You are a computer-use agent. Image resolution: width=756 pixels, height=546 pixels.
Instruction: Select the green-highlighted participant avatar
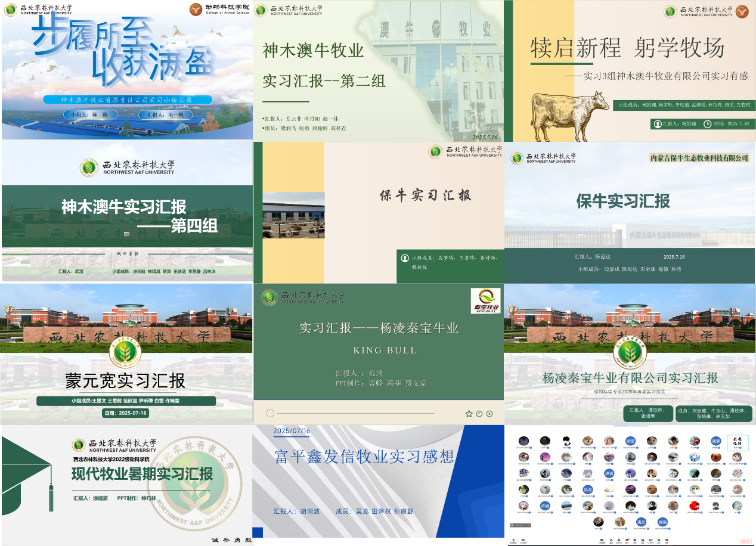(738, 442)
